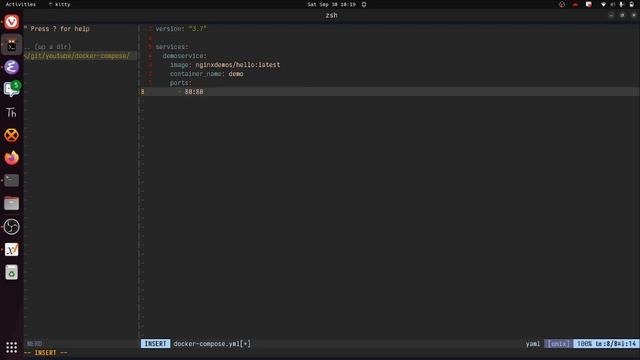Click the 'demoservice:' line
This screenshot has height=360, width=640.
point(184,56)
